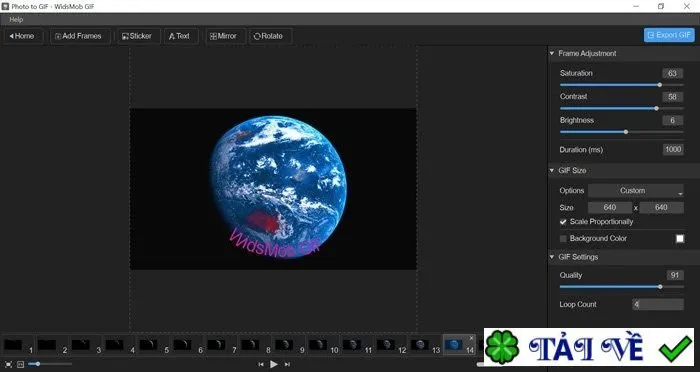Screen dimensions: 700x372
Task: Click the preview zoom slider
Action: pos(50,364)
